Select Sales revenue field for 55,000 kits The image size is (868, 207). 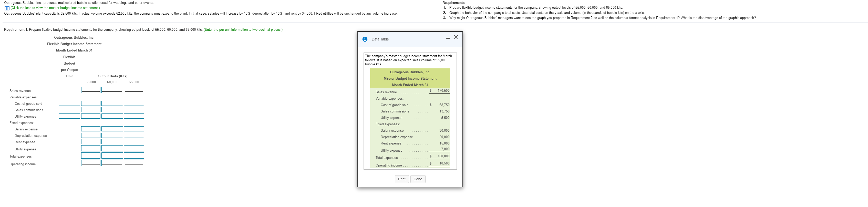tap(91, 90)
